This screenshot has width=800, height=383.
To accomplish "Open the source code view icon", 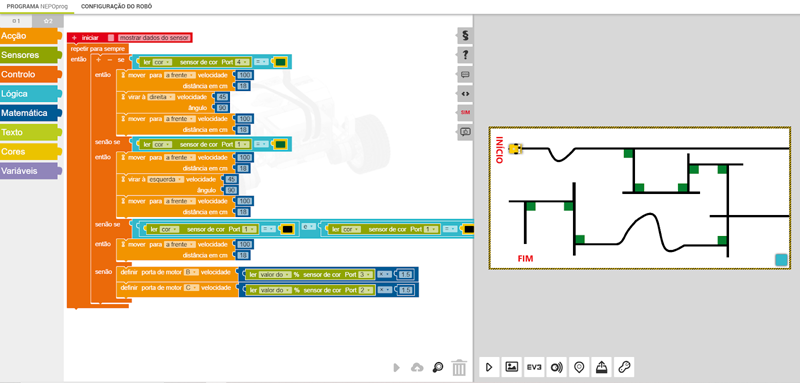I will pyautogui.click(x=465, y=94).
